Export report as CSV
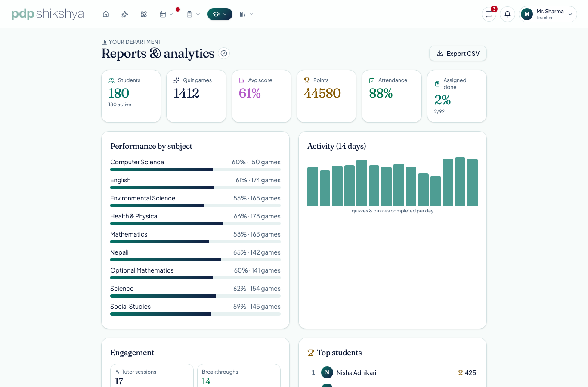The image size is (588, 387). [x=458, y=54]
